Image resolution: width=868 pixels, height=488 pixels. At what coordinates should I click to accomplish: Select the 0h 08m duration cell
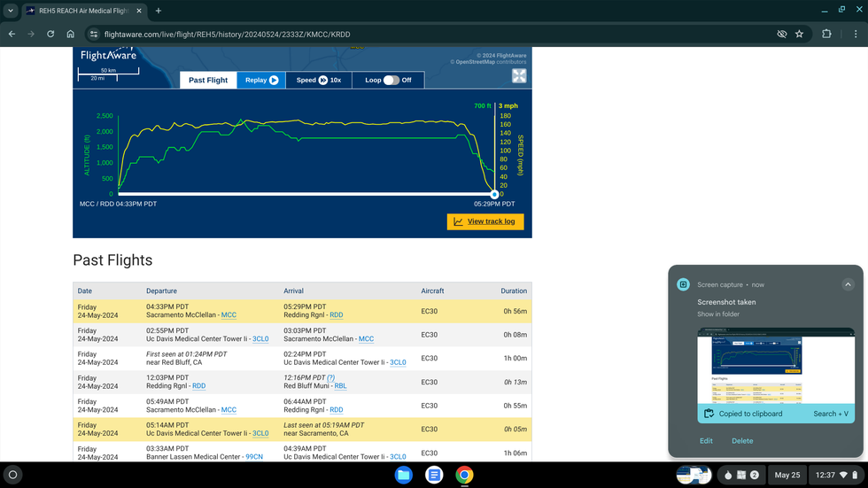(x=515, y=335)
